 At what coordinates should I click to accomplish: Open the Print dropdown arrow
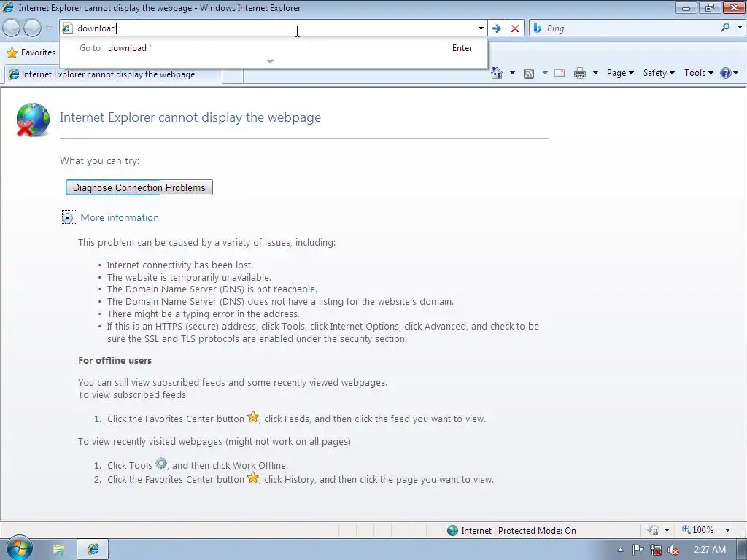(595, 73)
